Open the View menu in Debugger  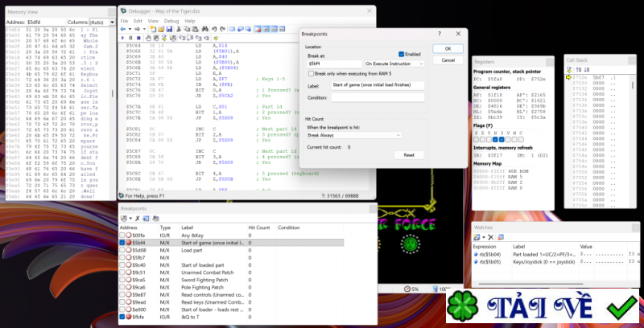[153, 21]
